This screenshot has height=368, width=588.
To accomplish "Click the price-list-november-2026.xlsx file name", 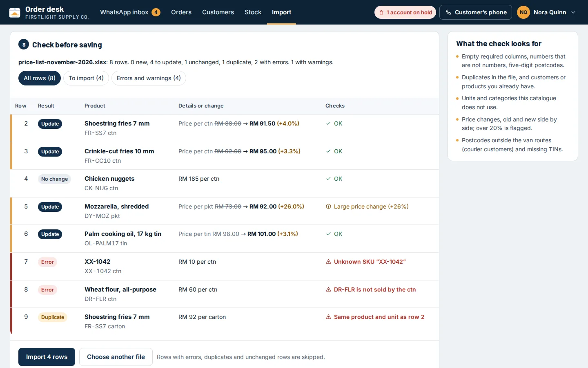I will tap(62, 62).
